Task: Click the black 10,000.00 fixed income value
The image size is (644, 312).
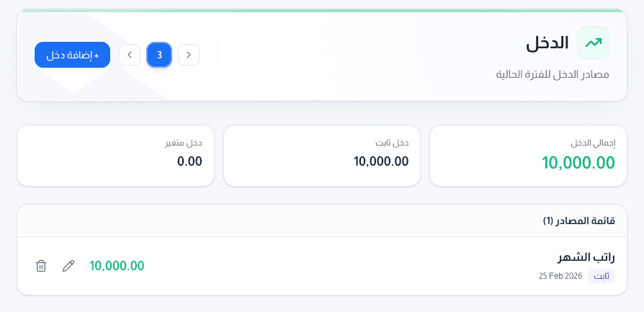Action: pos(381,161)
